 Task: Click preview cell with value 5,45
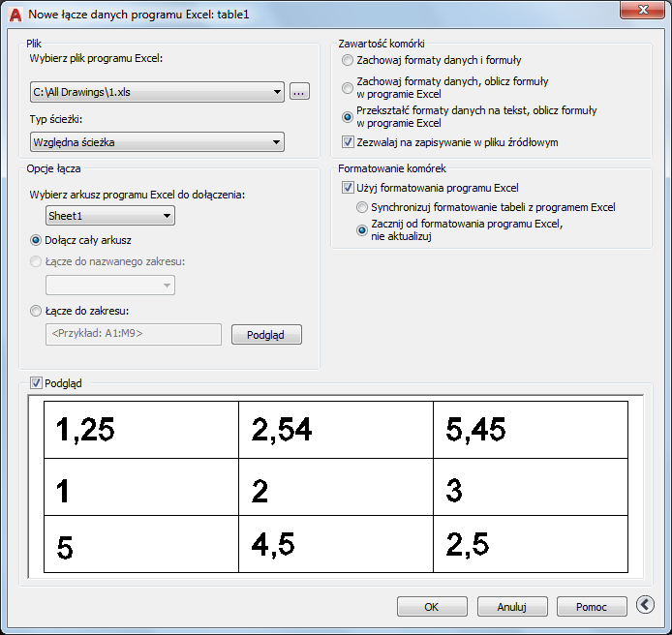[531, 430]
